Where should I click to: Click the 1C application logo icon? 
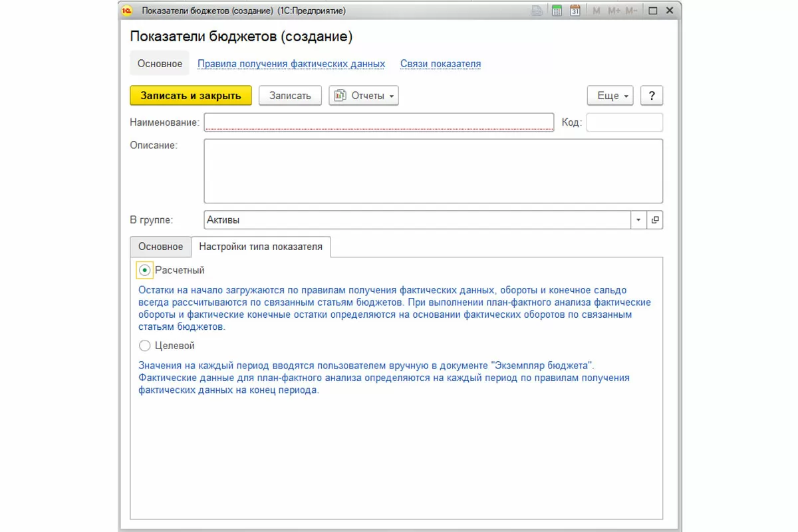[128, 11]
